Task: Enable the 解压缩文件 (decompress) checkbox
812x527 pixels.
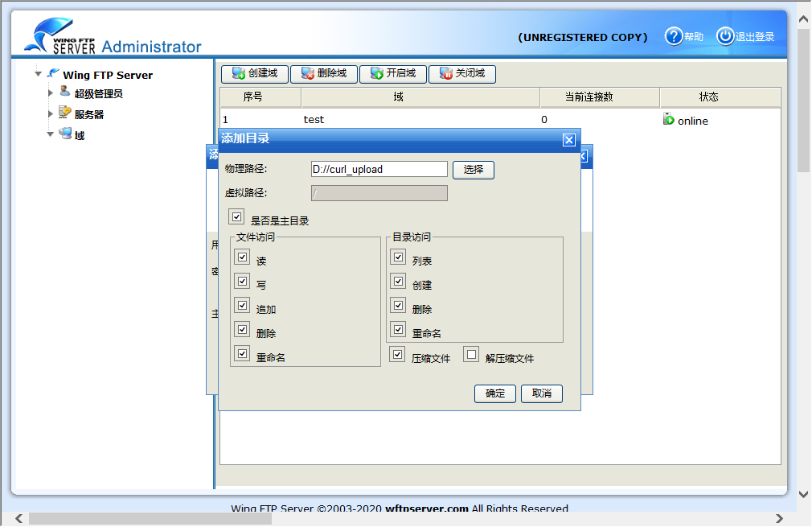Action: pos(470,354)
